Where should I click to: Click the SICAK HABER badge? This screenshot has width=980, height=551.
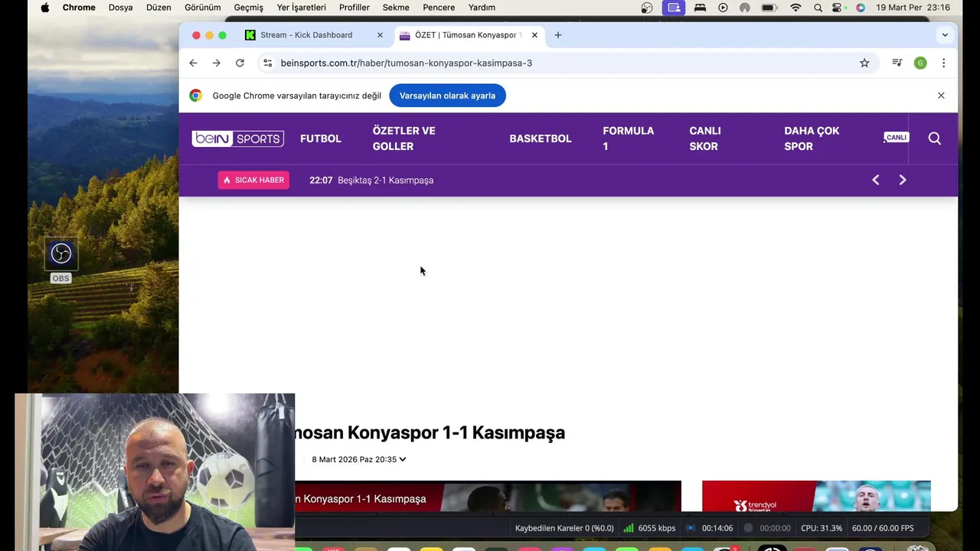click(x=253, y=180)
